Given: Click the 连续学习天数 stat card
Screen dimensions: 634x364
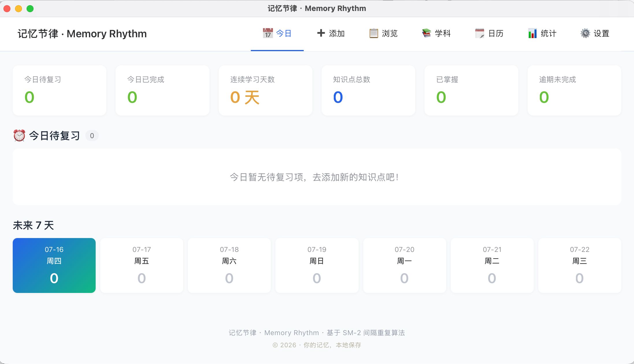Looking at the screenshot, I should [266, 90].
